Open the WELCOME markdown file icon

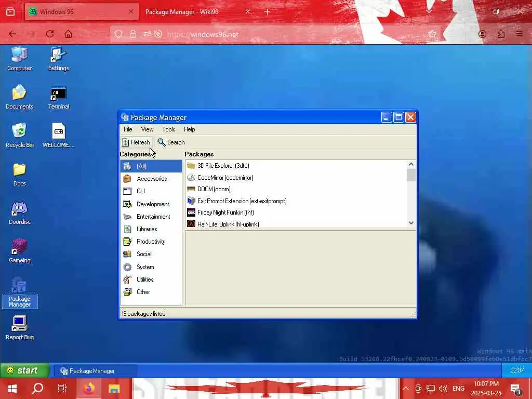tap(58, 136)
